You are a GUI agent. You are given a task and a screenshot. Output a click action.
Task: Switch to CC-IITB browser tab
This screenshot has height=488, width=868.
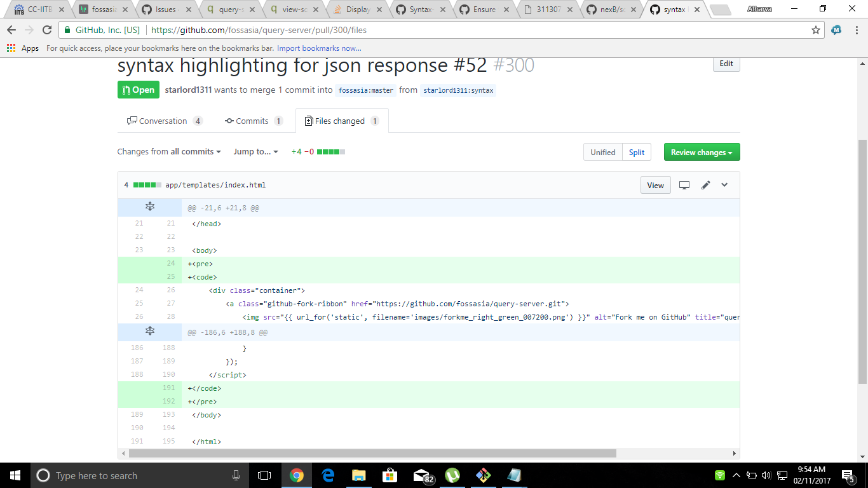(x=39, y=10)
